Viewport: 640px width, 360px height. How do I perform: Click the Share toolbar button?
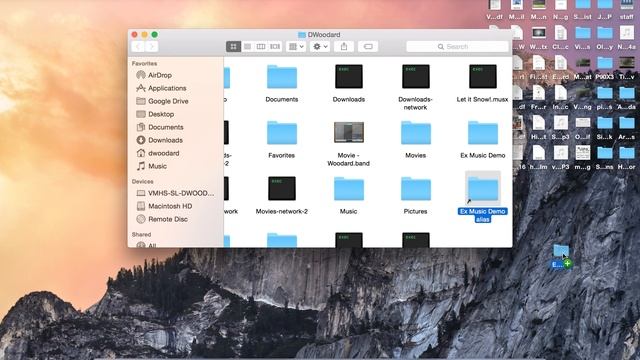[344, 47]
